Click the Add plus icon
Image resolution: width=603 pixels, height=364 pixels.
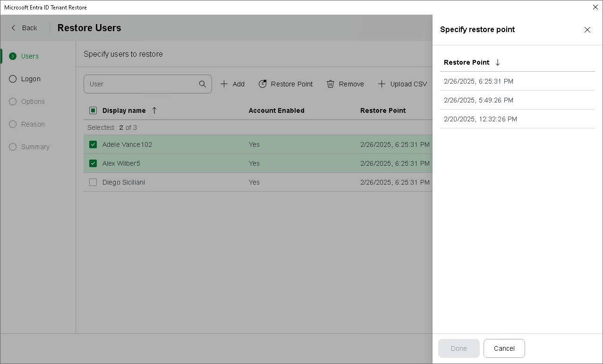(224, 84)
